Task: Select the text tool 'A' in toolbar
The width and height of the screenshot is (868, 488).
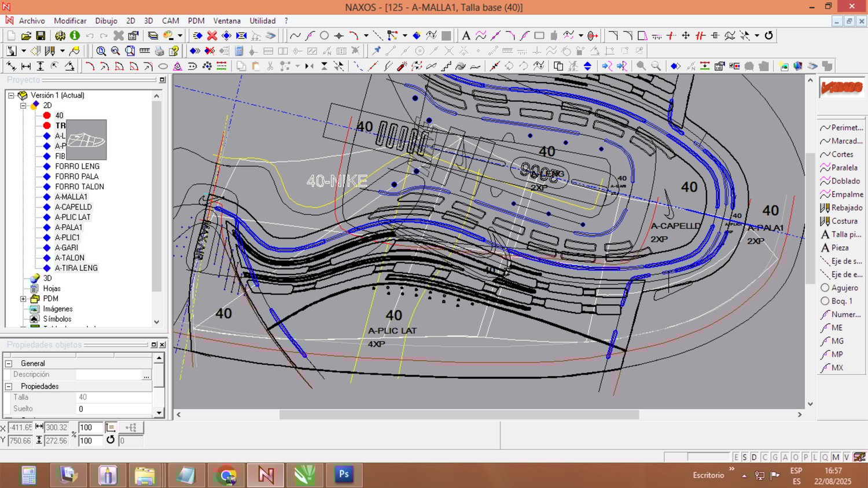Action: pyautogui.click(x=466, y=36)
